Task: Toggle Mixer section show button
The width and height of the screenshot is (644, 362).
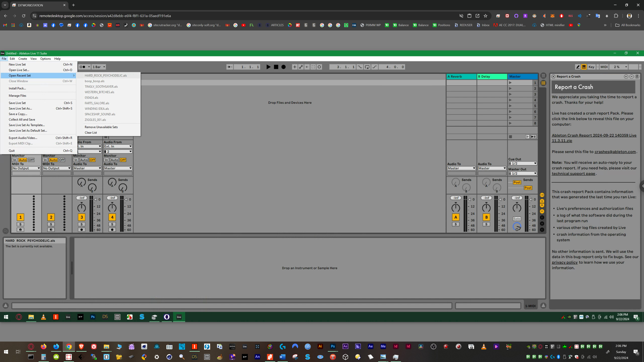Action: pos(542,211)
